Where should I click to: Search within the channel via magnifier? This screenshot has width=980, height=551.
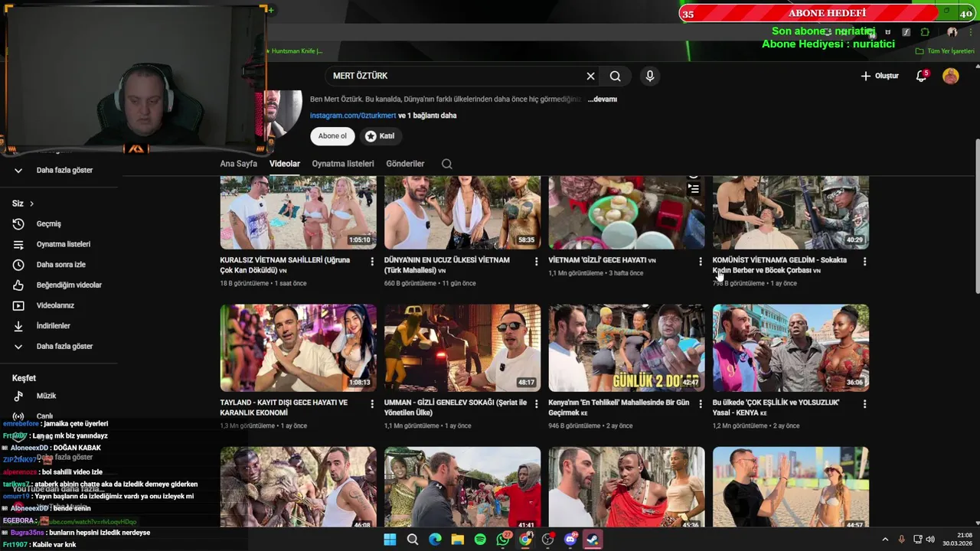pyautogui.click(x=447, y=164)
